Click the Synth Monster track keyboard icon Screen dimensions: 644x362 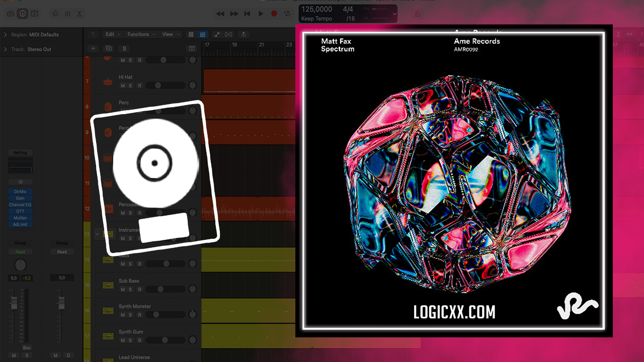tap(108, 311)
